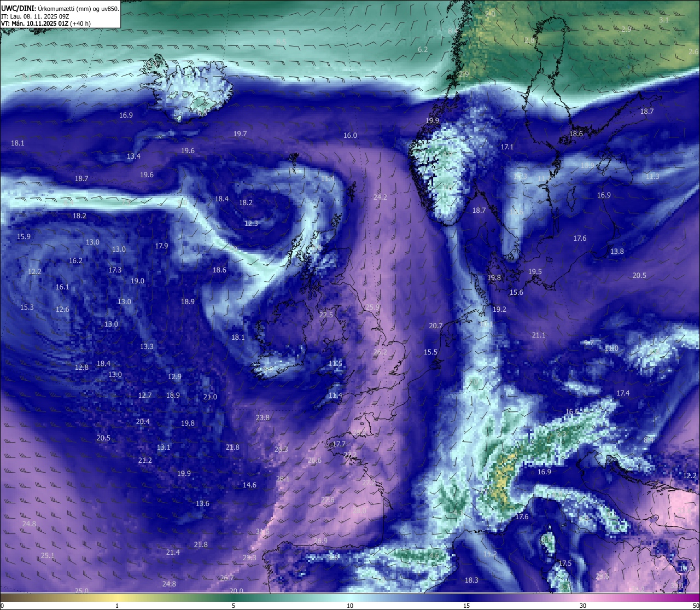Image resolution: width=700 pixels, height=610 pixels.
Task: Click the 26.7 value label
Action: click(x=227, y=578)
